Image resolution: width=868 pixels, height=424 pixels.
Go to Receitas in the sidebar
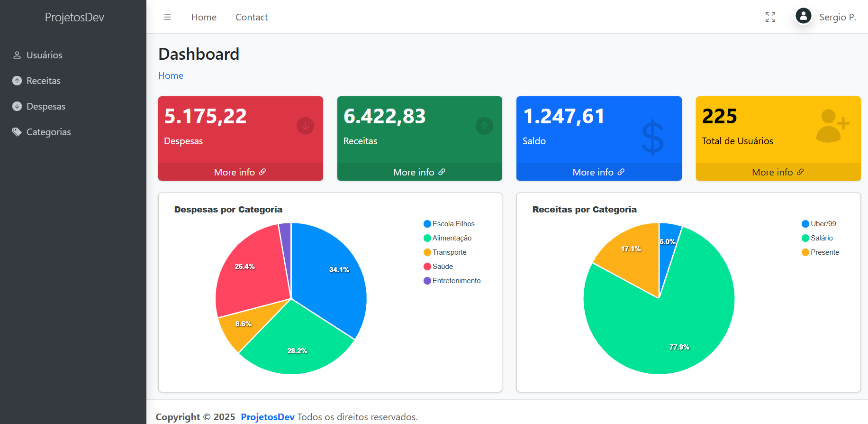click(x=43, y=81)
